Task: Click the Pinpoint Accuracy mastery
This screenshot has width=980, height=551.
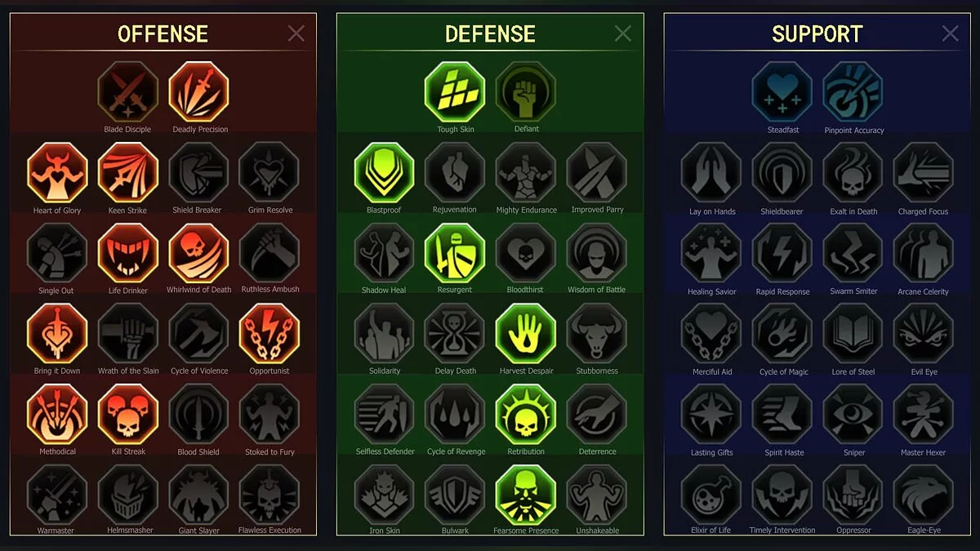Action: coord(853,92)
